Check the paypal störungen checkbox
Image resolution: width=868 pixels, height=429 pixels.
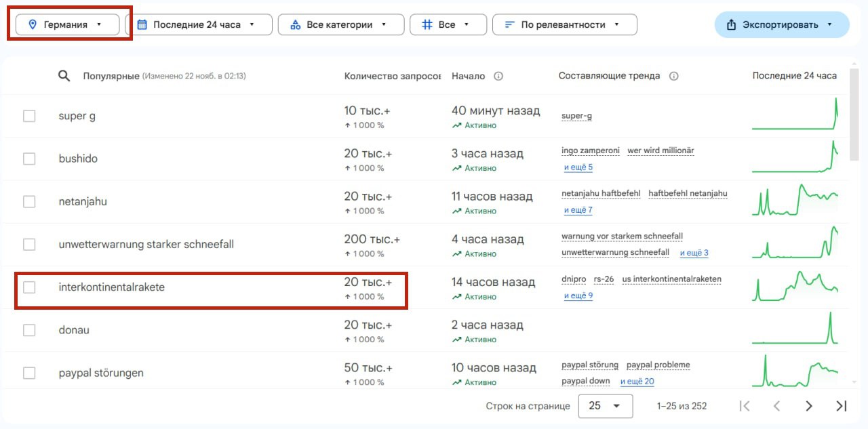tap(29, 373)
